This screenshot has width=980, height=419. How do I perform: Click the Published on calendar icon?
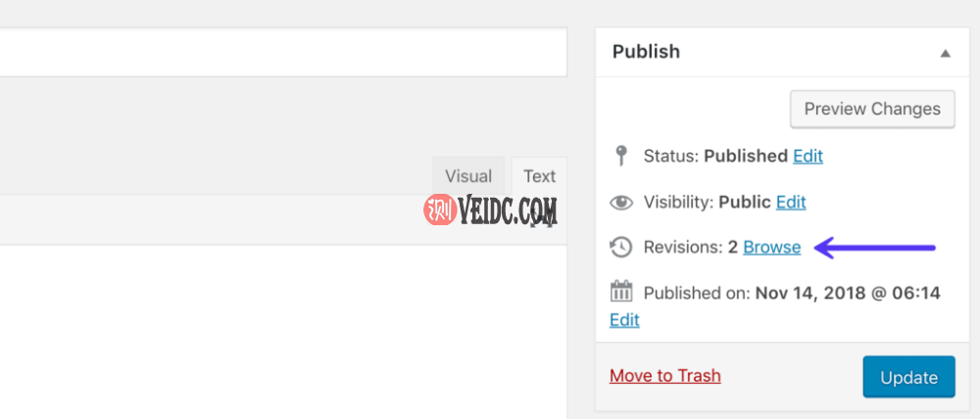tap(621, 292)
